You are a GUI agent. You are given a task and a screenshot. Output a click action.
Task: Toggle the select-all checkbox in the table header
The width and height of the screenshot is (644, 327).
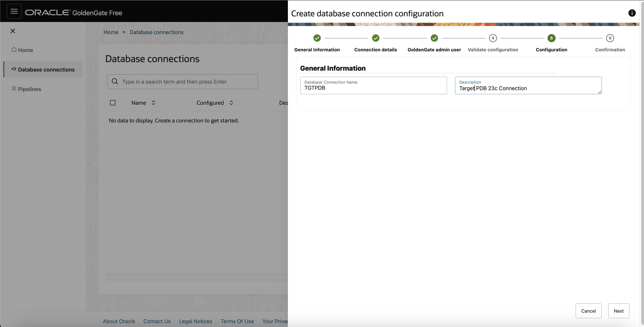click(113, 102)
